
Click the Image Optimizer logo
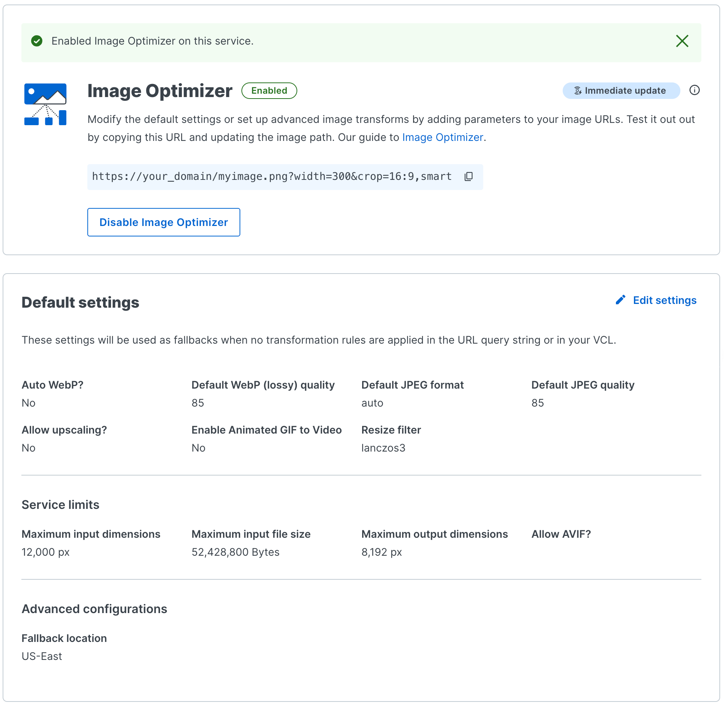tap(45, 104)
